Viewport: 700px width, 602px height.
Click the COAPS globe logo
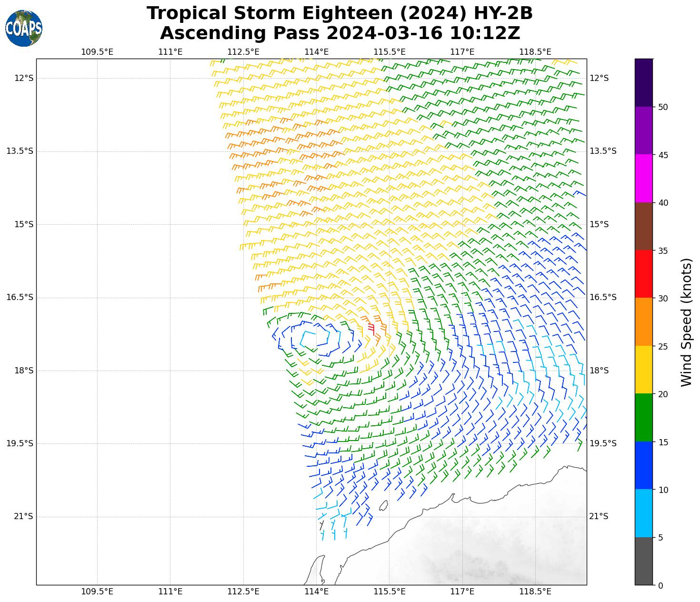point(24,29)
